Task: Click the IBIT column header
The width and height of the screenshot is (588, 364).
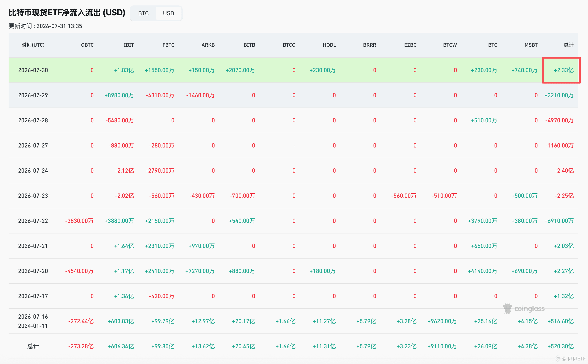Action: pyautogui.click(x=129, y=45)
